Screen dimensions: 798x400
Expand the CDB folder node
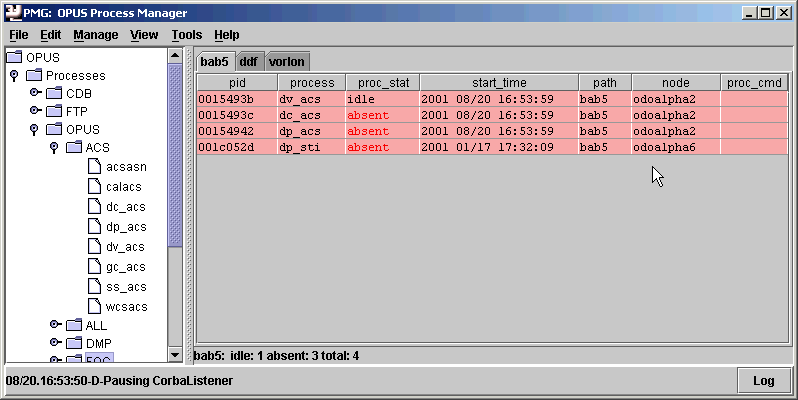click(x=35, y=93)
